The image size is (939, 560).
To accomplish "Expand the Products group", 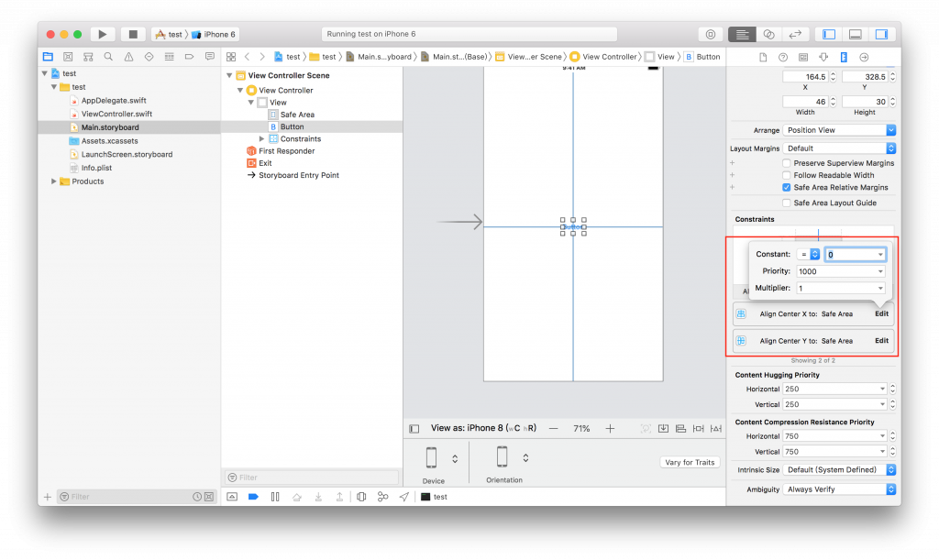I will click(x=54, y=181).
